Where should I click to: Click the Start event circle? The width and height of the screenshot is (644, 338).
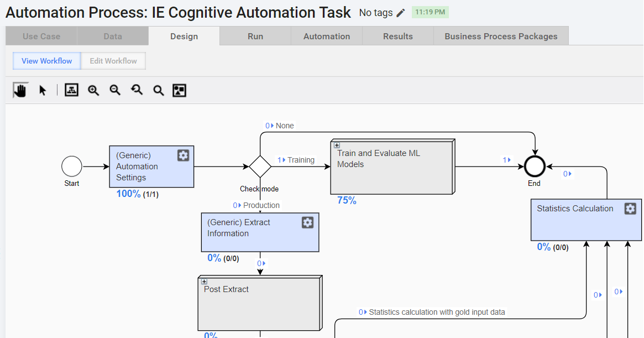click(72, 167)
